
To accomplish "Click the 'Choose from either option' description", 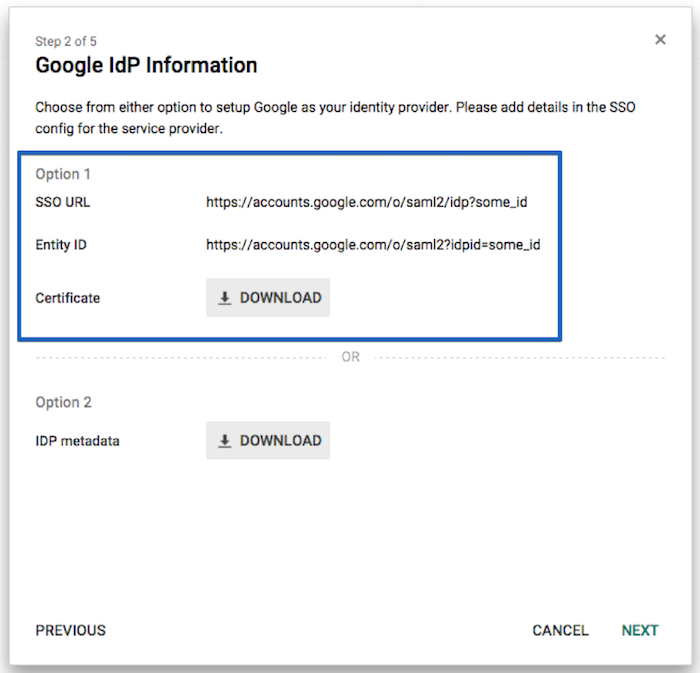I will (x=335, y=118).
